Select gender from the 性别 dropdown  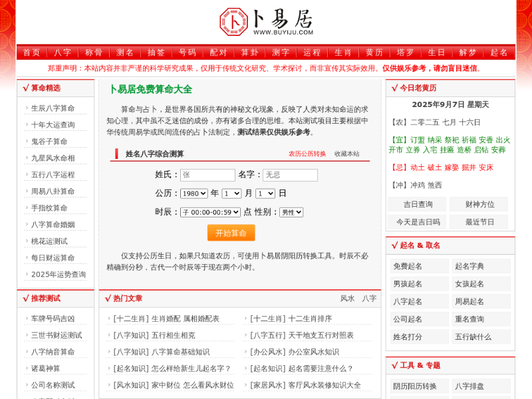(x=291, y=212)
